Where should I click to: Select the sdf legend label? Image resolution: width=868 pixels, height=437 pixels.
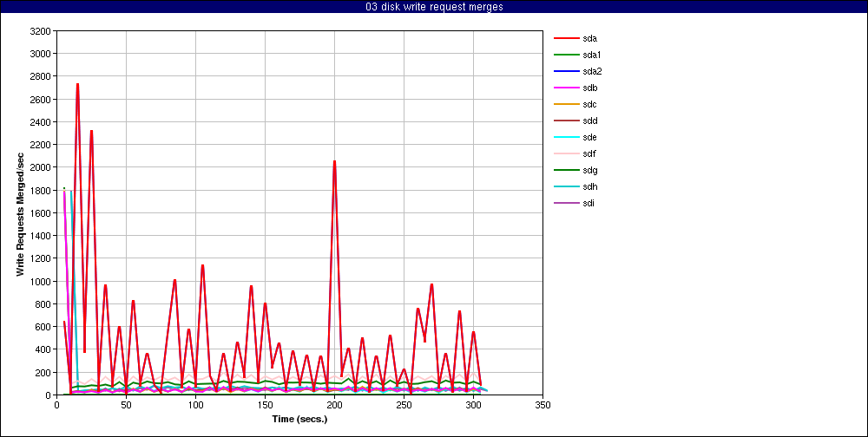coord(589,153)
